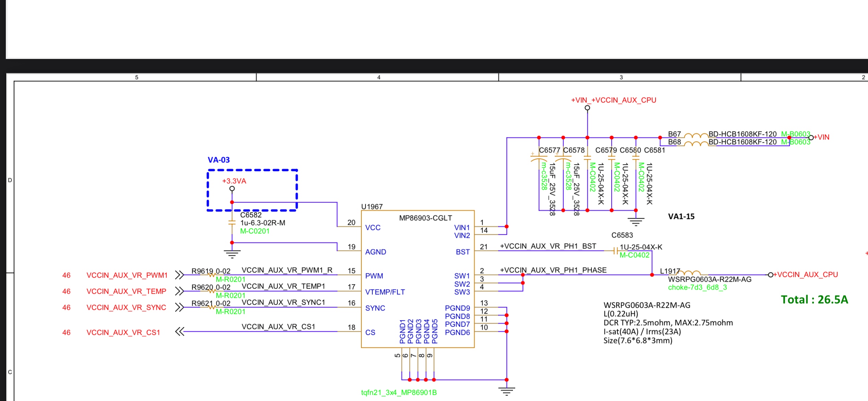
Task: Click the green Total : 26.5A note
Action: click(814, 300)
